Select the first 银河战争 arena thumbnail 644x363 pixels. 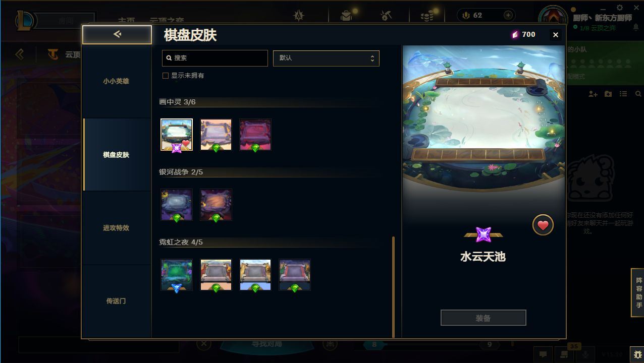(x=177, y=205)
